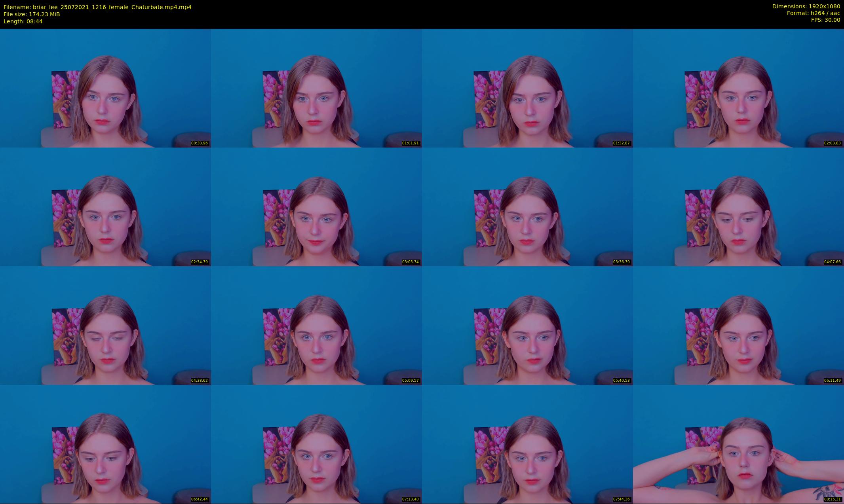844x504 pixels.
Task: Click the frame at 06:42.44
Action: pyautogui.click(x=105, y=444)
